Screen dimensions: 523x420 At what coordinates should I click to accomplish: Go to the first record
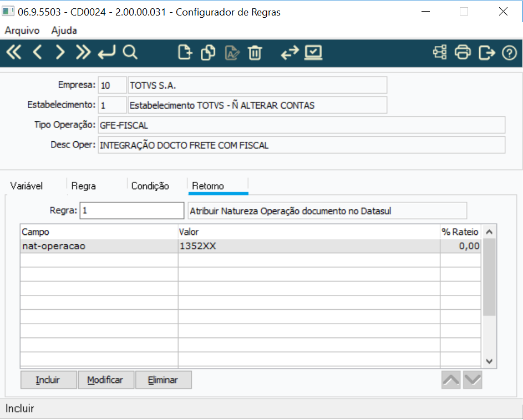coord(14,52)
